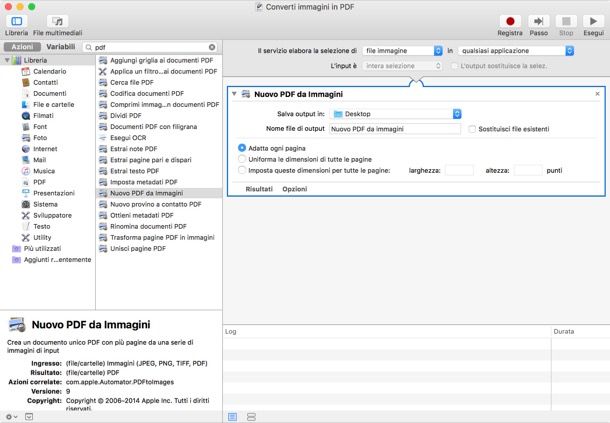The width and height of the screenshot is (610, 423).
Task: Select Sviluppatore category
Action: tap(52, 215)
